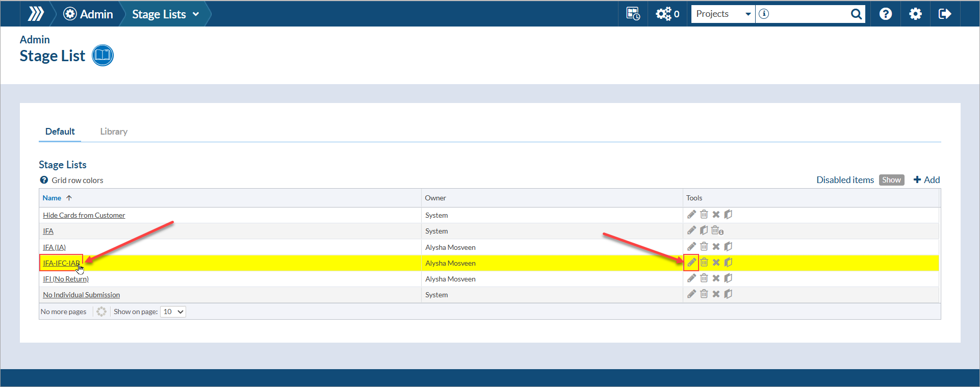Edit the Hide Cards from Customer stage list
This screenshot has height=387, width=980.
691,215
